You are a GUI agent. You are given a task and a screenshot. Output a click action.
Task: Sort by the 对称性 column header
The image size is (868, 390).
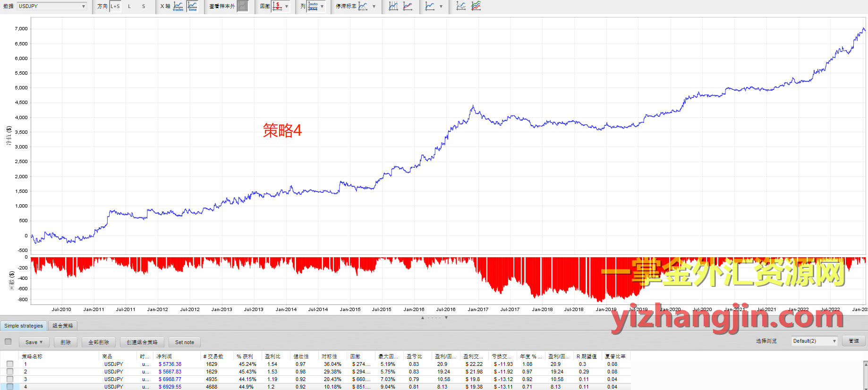pyautogui.click(x=330, y=356)
